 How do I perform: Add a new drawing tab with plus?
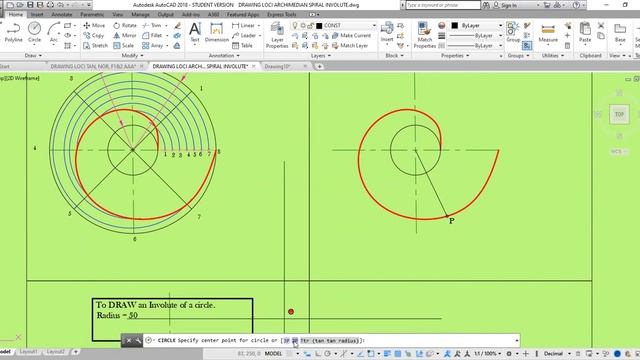click(320, 66)
